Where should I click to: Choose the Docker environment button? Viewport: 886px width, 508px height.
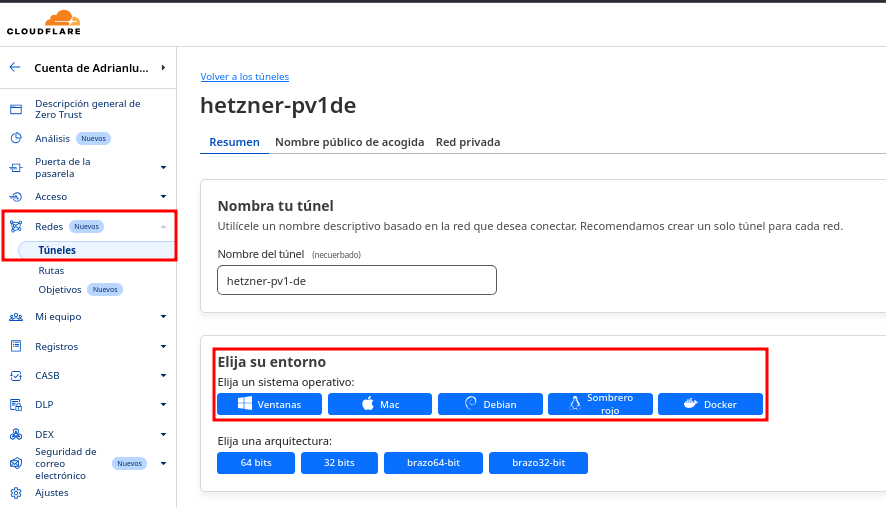(710, 404)
